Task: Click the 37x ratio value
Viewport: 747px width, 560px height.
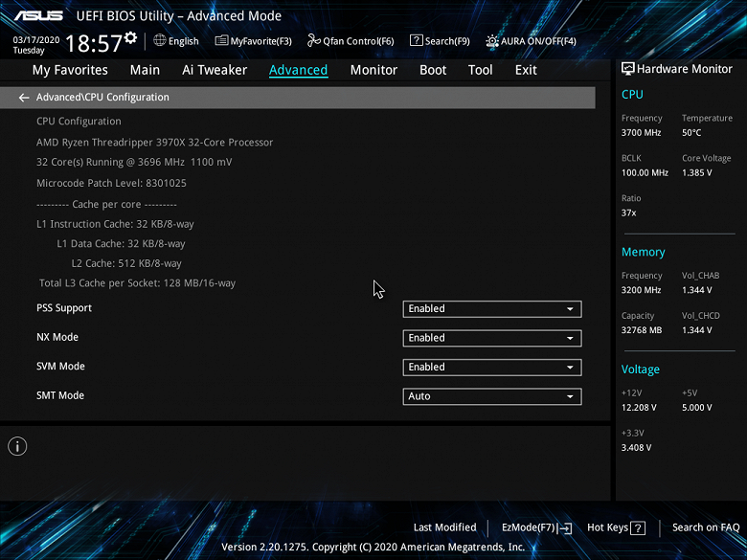Action: tap(629, 213)
